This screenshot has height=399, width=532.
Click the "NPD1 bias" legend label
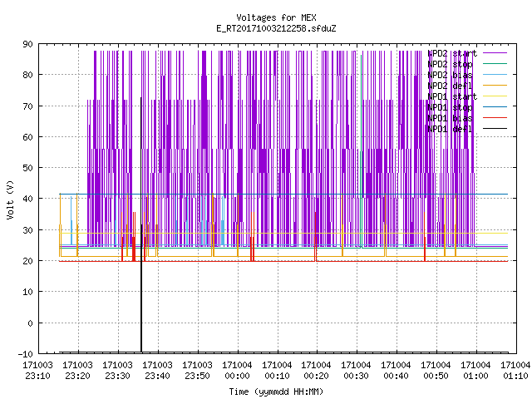[x=450, y=118]
